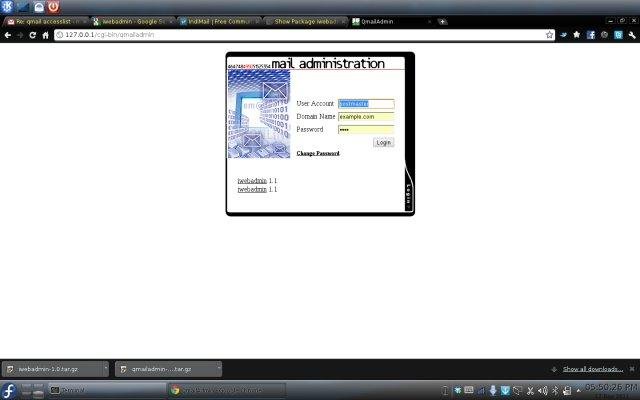Screen dimensions: 640x400
Task: Open the Change Password link
Action: [318, 153]
